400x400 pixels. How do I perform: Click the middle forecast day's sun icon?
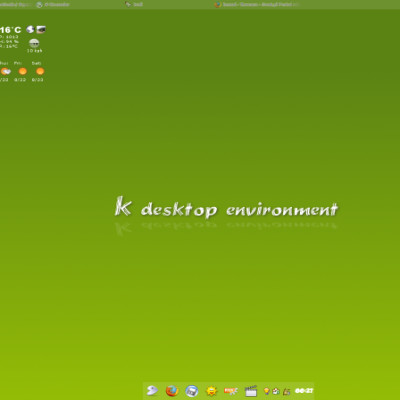tap(22, 71)
